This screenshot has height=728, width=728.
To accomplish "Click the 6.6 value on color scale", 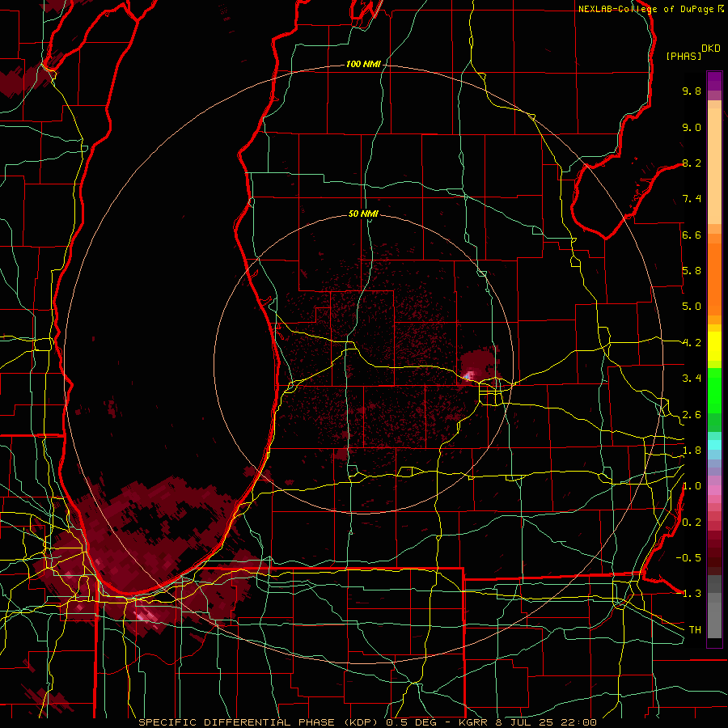I will tap(692, 235).
